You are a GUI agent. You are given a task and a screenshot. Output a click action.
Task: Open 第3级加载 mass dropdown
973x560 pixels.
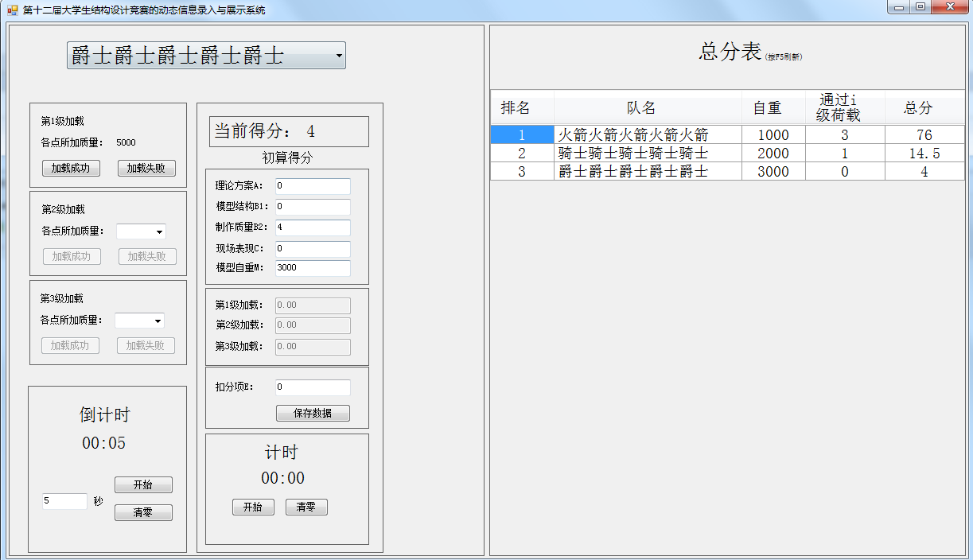(x=139, y=321)
